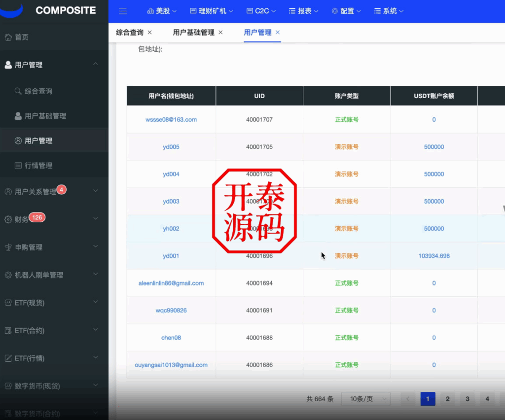Open user aleenlinlin86@gmail.com link
505x420 pixels.
[171, 283]
